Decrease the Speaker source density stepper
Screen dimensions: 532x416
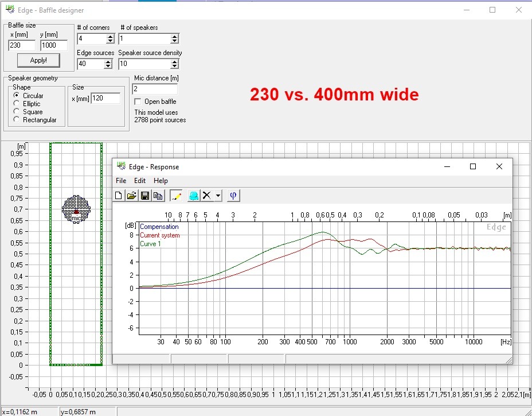(x=174, y=67)
